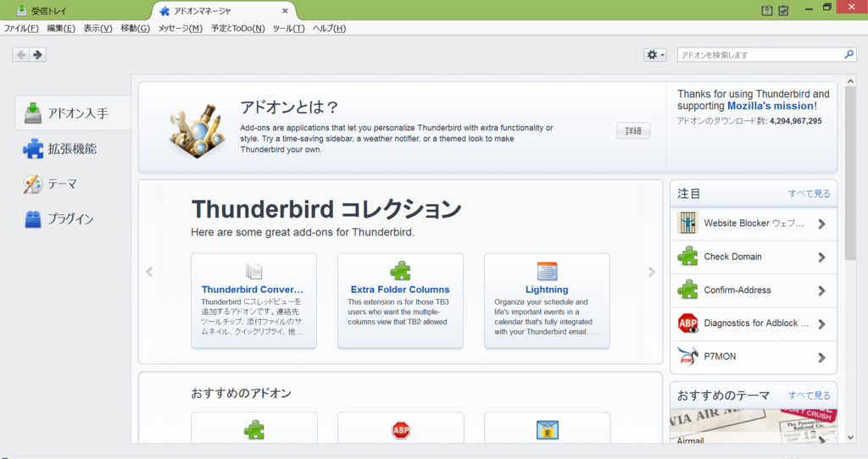
Task: Click the Confirm-Address puzzle icon
Action: pos(687,290)
